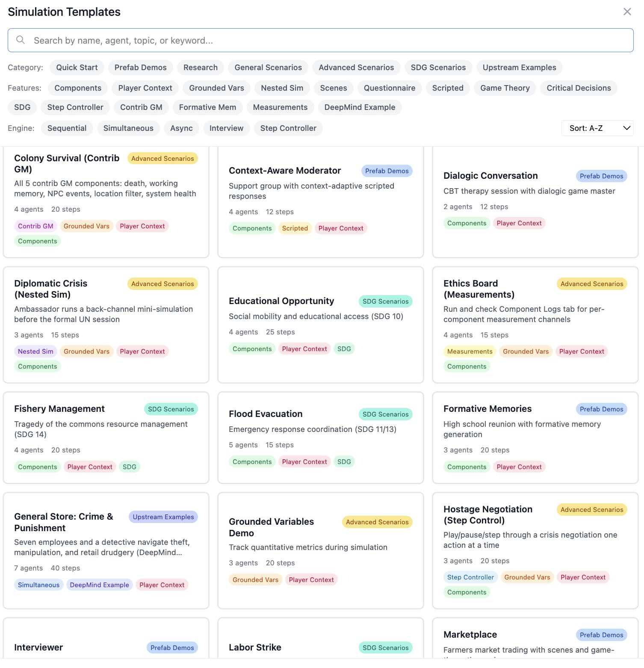Click SDG tag on Fishery Management card
Image resolution: width=644 pixels, height=668 pixels.
(x=129, y=467)
